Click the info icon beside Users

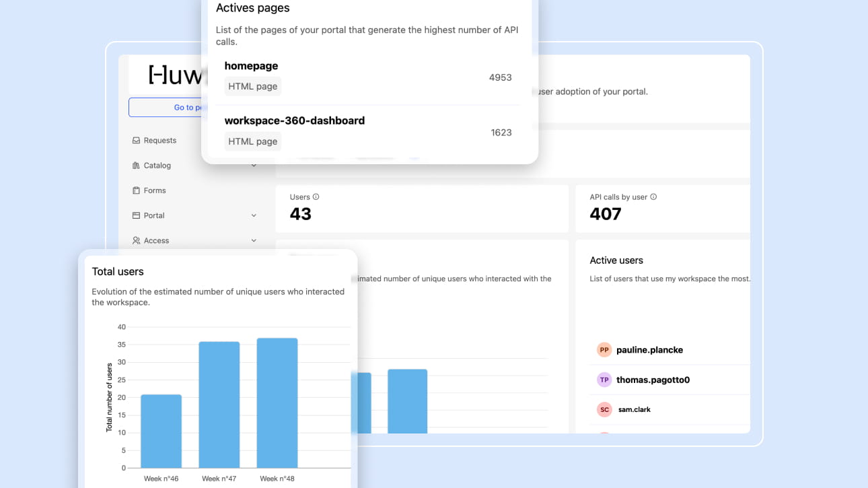point(316,197)
